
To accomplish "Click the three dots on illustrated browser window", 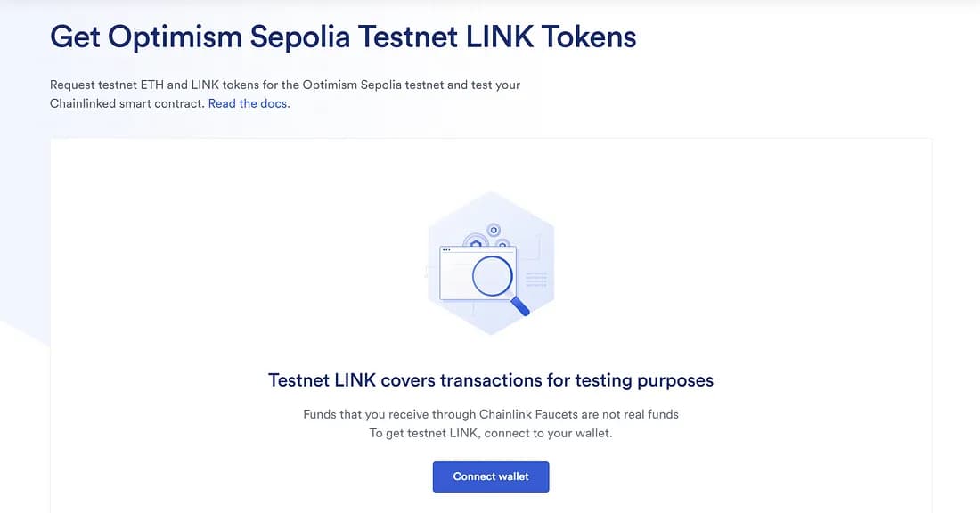I will (446, 250).
